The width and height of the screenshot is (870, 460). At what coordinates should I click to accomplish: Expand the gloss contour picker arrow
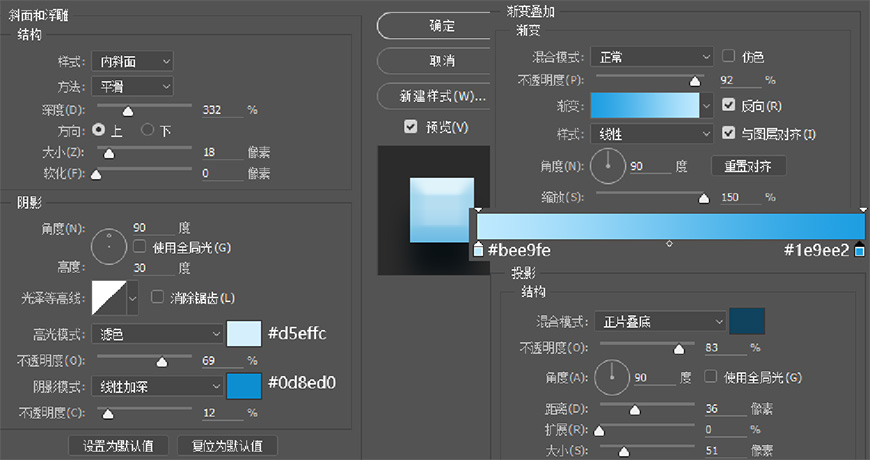tap(133, 298)
